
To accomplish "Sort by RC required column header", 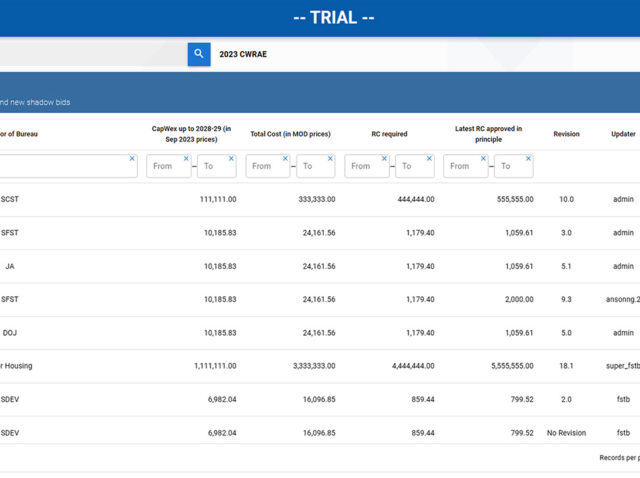I will [x=389, y=134].
